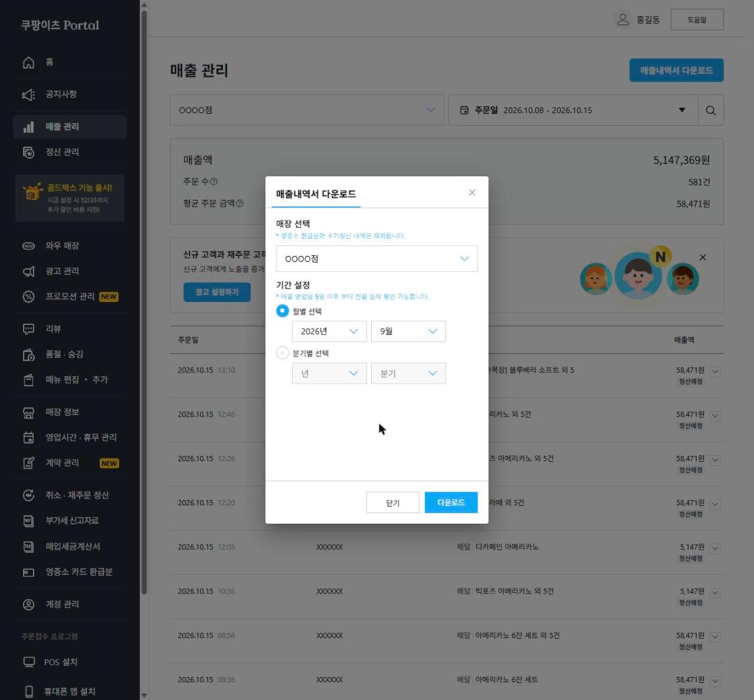
Task: Open 광고 관리 icon
Action: pyautogui.click(x=29, y=272)
